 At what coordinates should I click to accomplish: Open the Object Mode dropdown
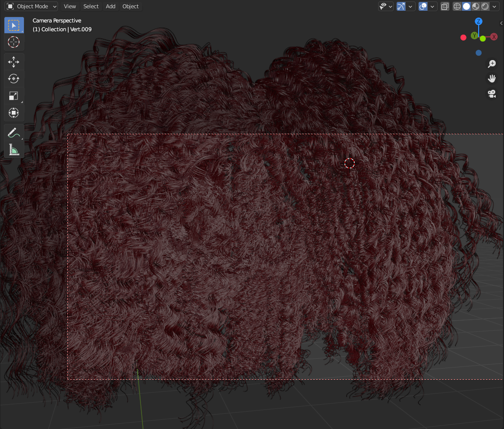(x=31, y=6)
